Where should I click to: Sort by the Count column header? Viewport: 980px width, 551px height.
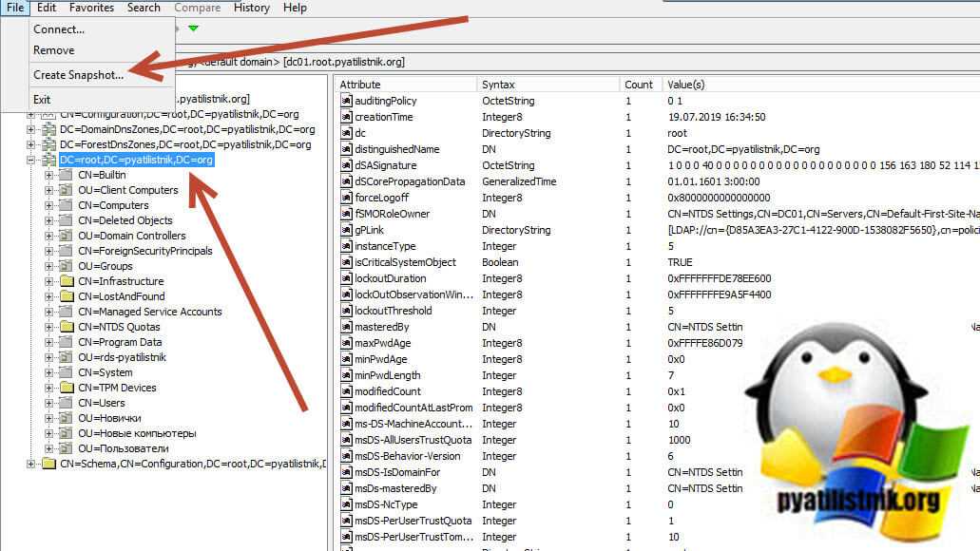click(641, 85)
